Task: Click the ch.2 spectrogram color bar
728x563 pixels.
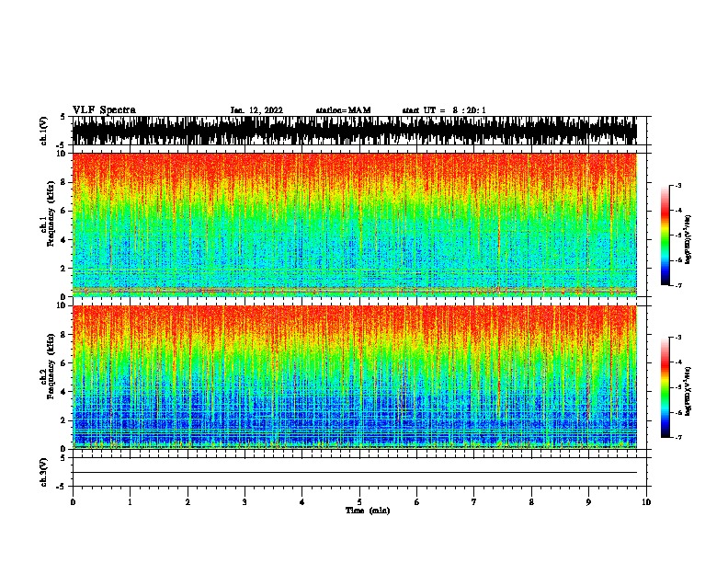Action: click(x=665, y=387)
